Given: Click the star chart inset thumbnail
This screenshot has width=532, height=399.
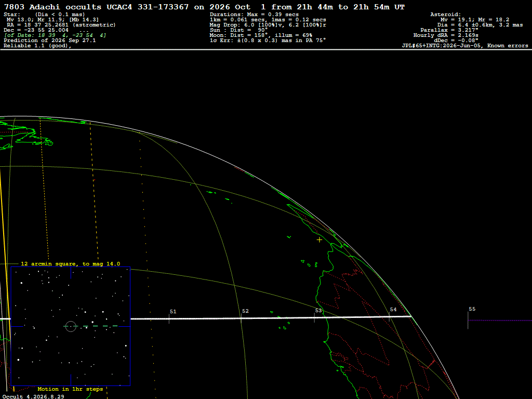Looking at the screenshot, I should tap(71, 326).
